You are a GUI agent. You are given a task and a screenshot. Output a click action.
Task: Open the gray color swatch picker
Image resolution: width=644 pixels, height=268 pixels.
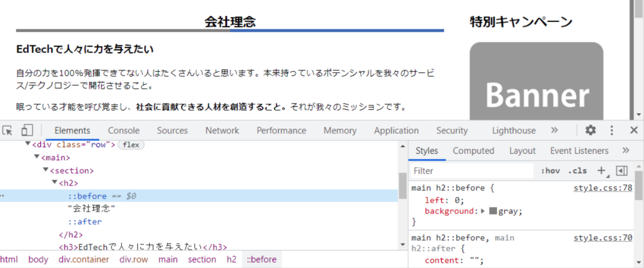[x=493, y=211]
